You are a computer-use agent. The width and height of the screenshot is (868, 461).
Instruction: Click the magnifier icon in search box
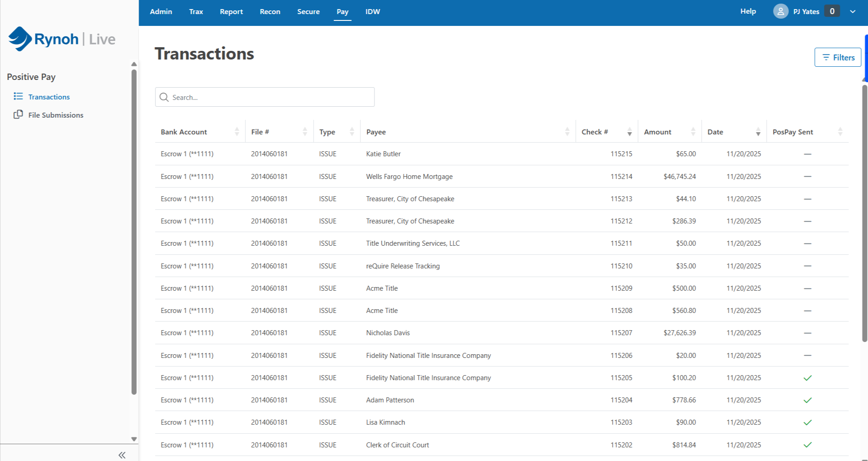coord(165,97)
